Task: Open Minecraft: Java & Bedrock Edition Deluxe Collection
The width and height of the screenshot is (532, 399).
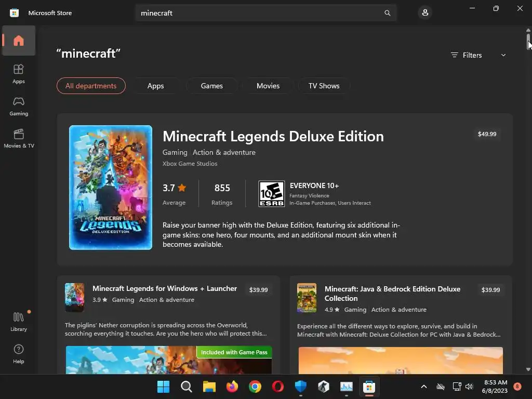Action: (x=393, y=294)
